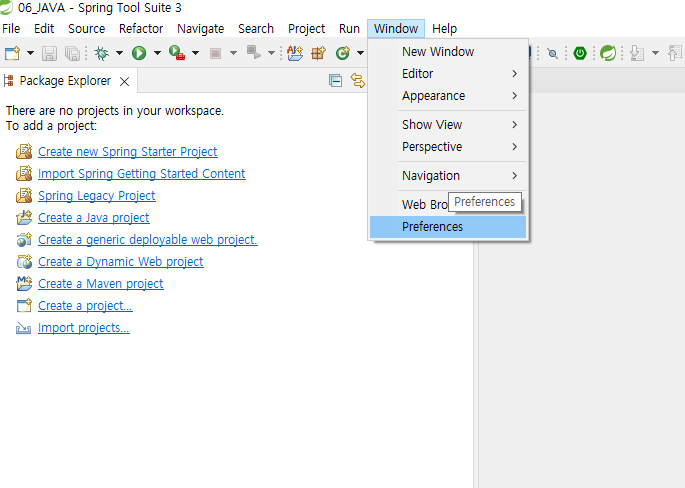
Task: Click the New AspectJ Project icon
Action: pos(295,53)
